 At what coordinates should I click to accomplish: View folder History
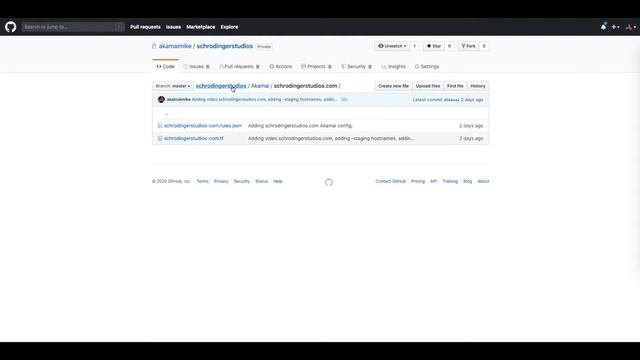pos(478,86)
